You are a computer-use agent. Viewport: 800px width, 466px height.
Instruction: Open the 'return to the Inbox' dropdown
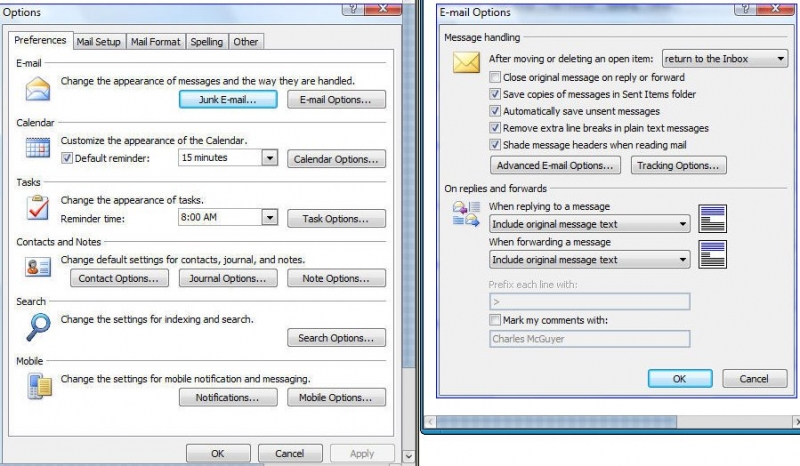click(725, 59)
